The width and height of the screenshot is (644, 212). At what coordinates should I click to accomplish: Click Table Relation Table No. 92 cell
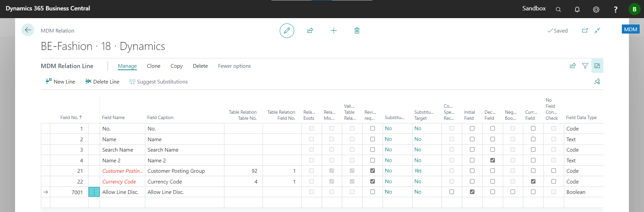[x=244, y=171]
